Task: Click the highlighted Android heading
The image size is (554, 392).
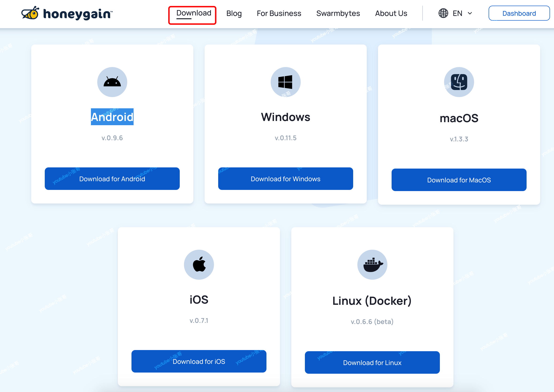Action: [112, 117]
